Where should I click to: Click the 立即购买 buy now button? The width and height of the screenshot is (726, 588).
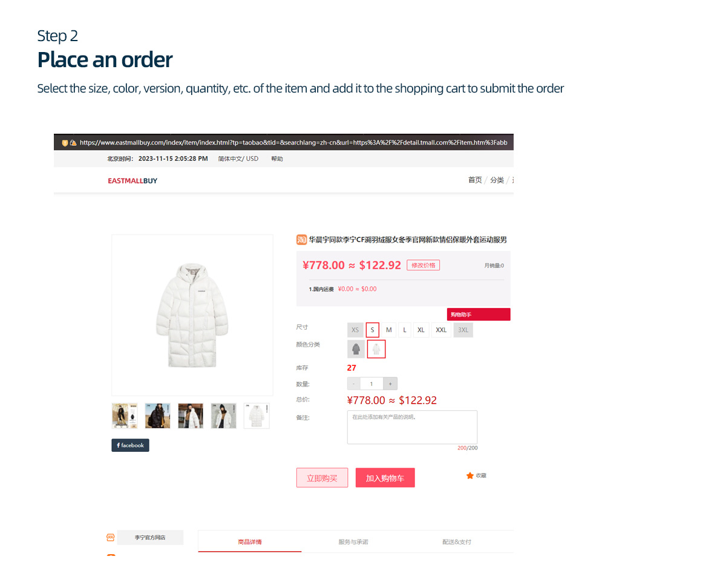tap(322, 477)
